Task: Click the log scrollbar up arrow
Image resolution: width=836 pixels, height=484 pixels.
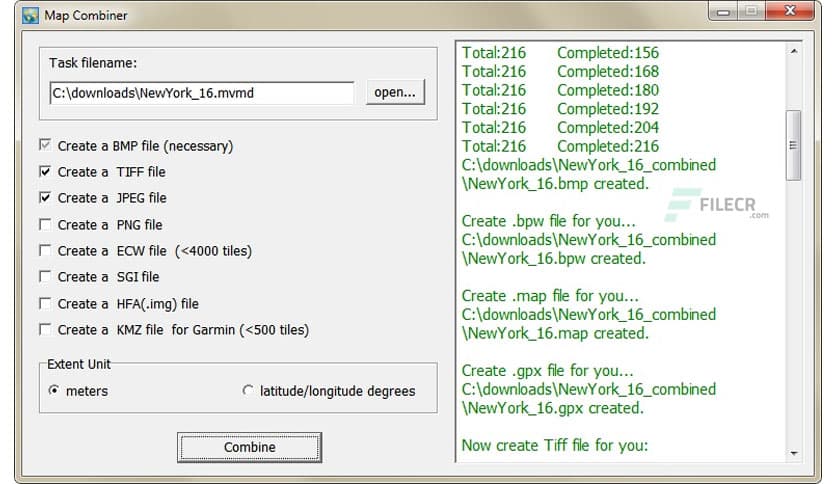Action: pos(794,51)
